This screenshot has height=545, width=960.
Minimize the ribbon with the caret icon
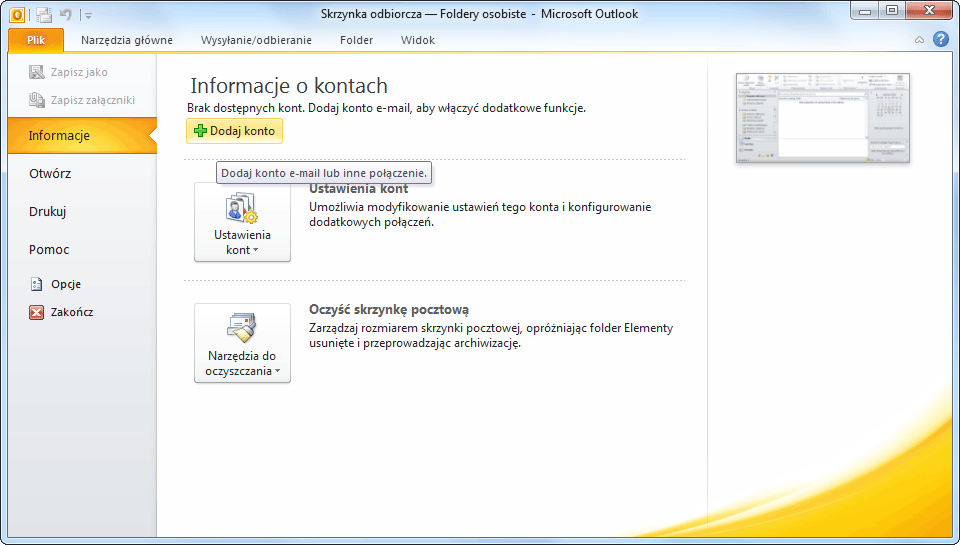pos(919,40)
